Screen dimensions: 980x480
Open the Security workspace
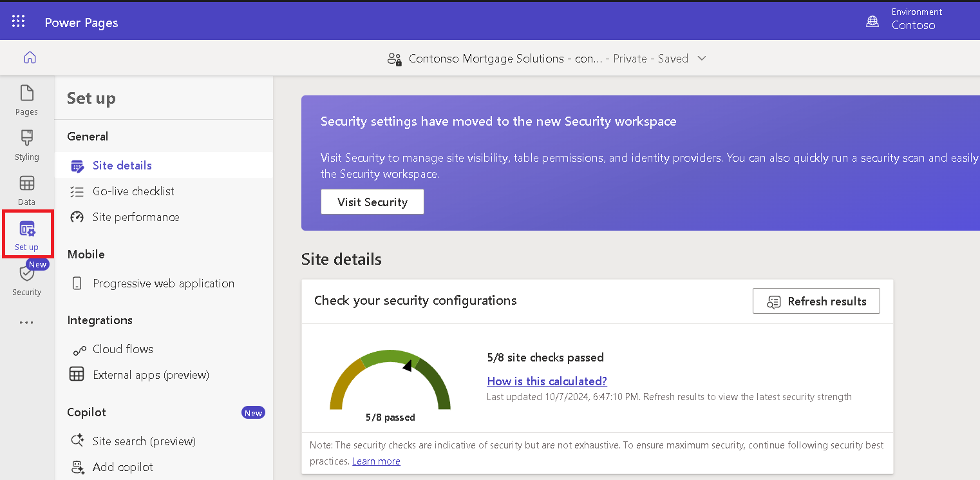coord(26,280)
